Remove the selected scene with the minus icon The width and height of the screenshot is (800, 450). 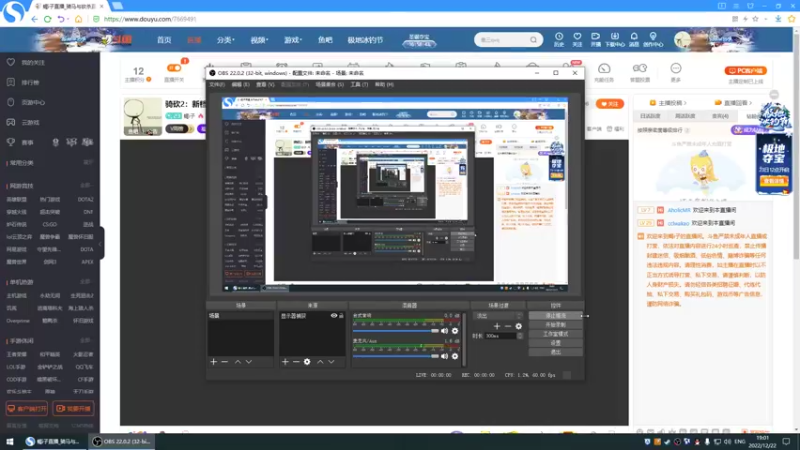tap(224, 362)
